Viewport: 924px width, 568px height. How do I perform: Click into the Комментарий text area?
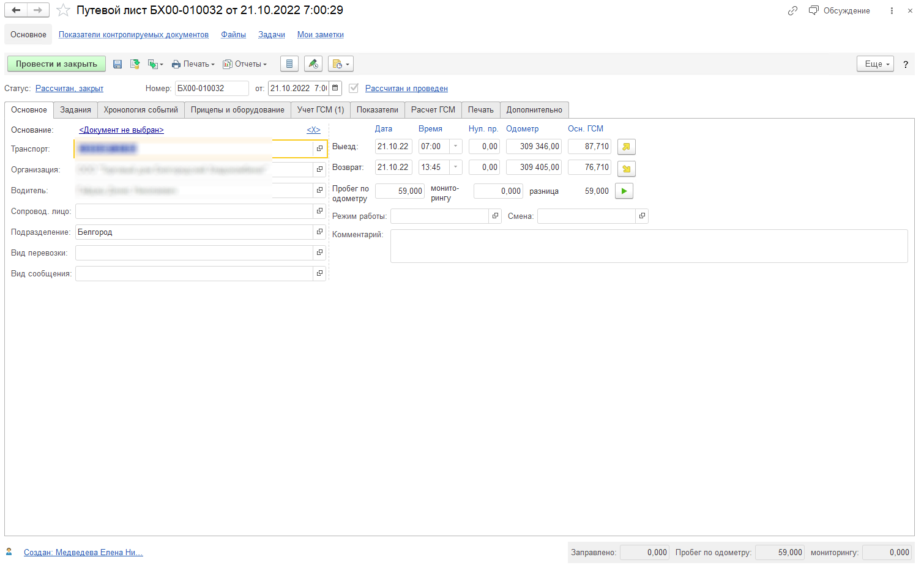[649, 246]
